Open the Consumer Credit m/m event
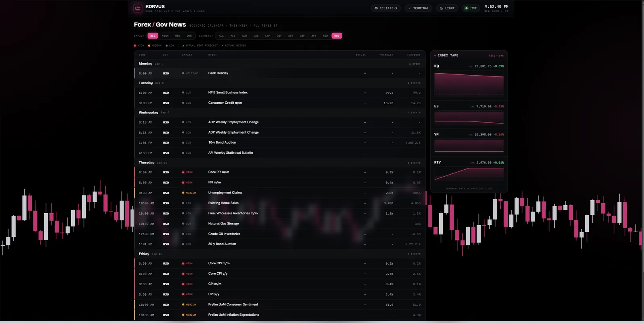This screenshot has height=323, width=644. point(280,103)
